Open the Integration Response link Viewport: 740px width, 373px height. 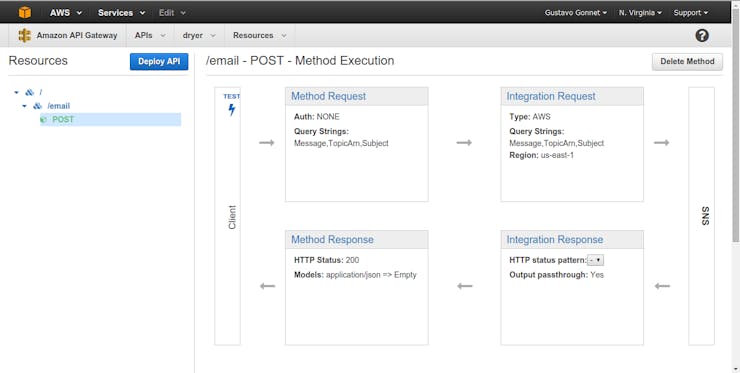coord(555,240)
